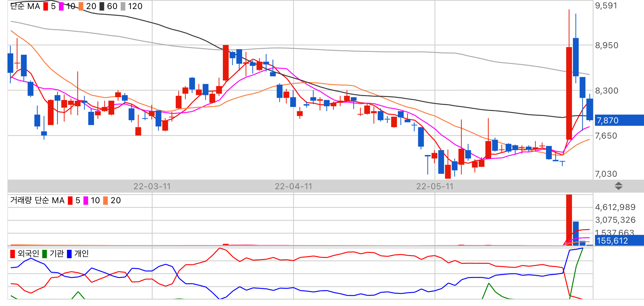This screenshot has height=306, width=644.
Task: Click the up/down resize arrows on date bar
Action: tap(618, 186)
